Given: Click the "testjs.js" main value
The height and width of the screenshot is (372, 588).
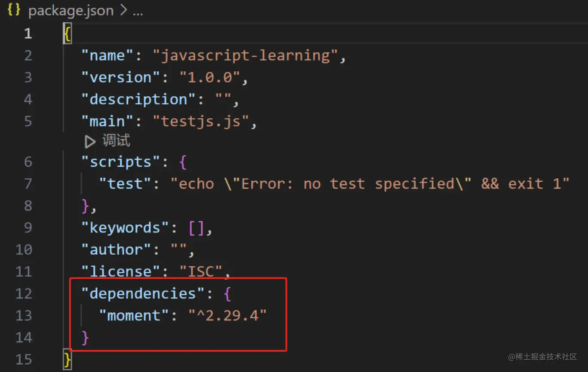Looking at the screenshot, I should [x=201, y=122].
